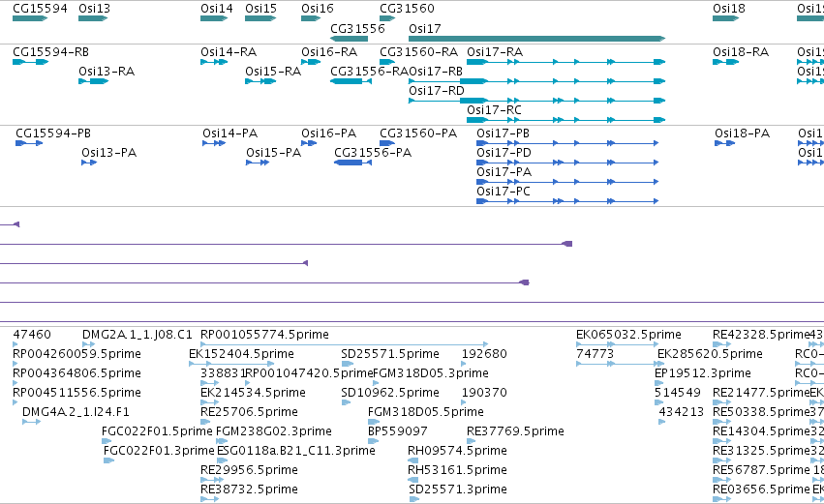The width and height of the screenshot is (824, 504).
Task: Click the RP004260059.5prime EST label
Action: [x=76, y=354]
